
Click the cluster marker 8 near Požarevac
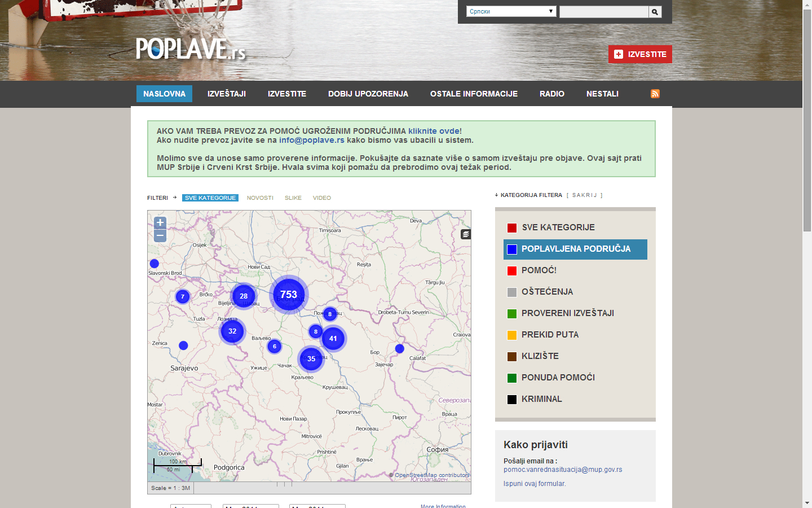click(330, 314)
